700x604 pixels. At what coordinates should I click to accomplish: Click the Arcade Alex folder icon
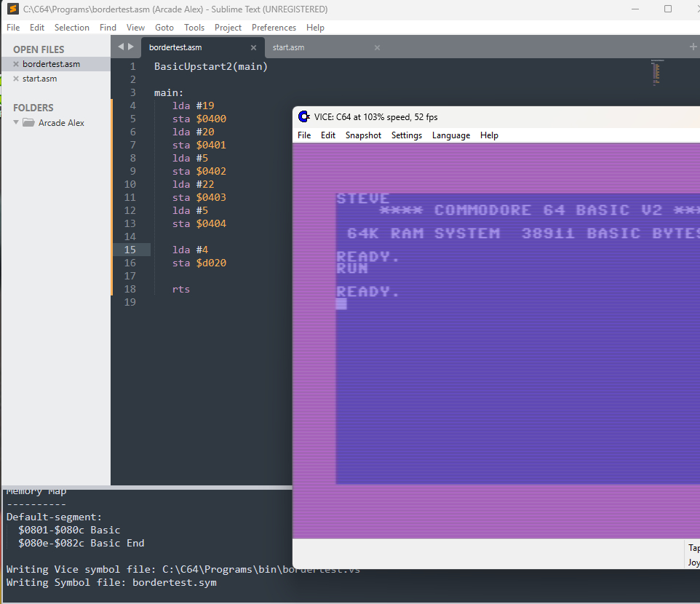[29, 123]
